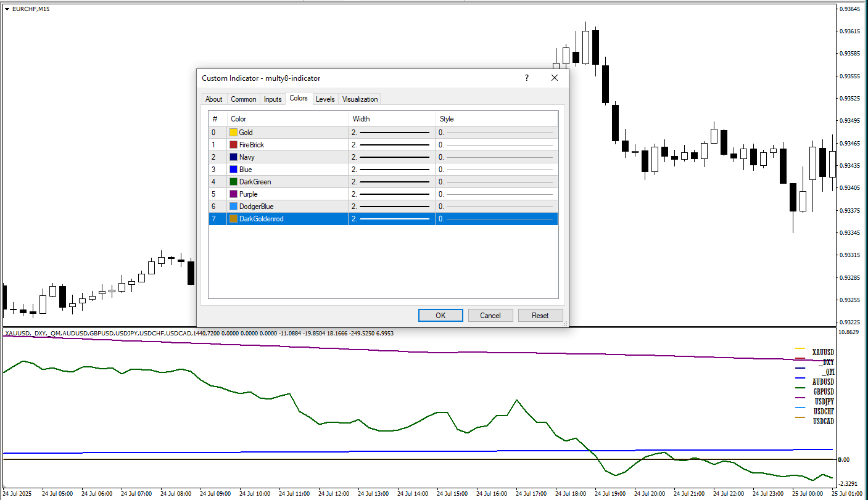Pick the DarkGreen color swatch
The image size is (868, 500).
coord(233,182)
